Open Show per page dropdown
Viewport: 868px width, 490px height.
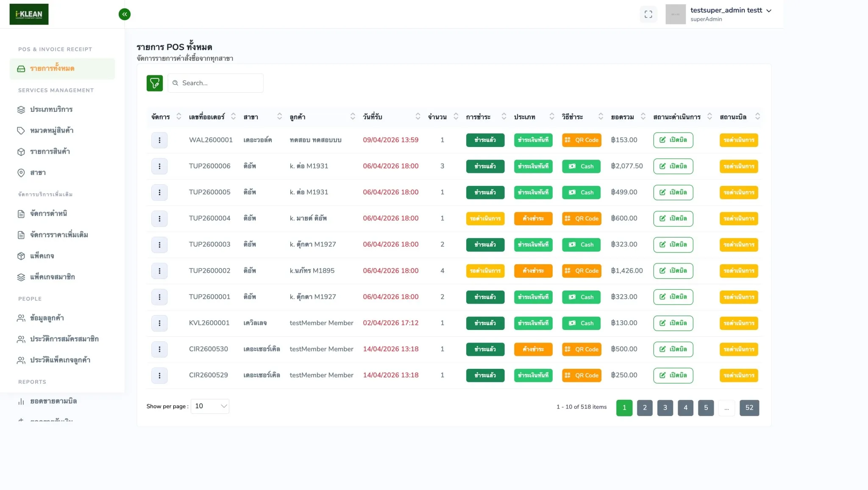pyautogui.click(x=210, y=406)
